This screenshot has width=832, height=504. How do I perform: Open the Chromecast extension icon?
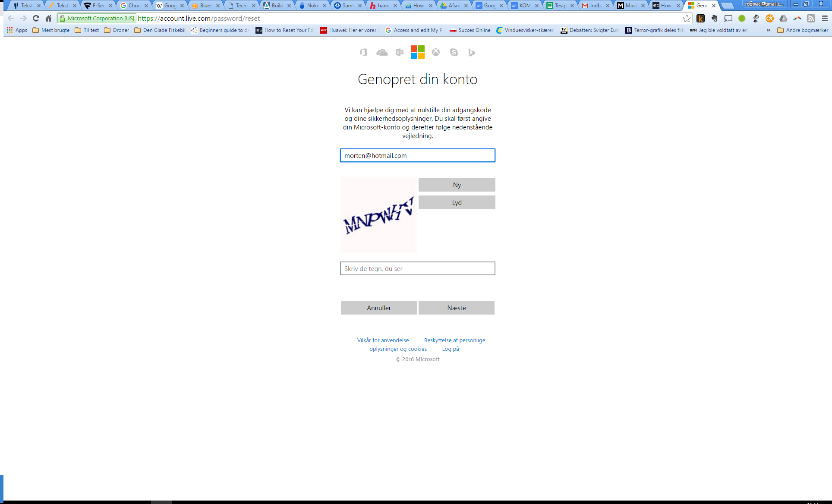tap(728, 18)
